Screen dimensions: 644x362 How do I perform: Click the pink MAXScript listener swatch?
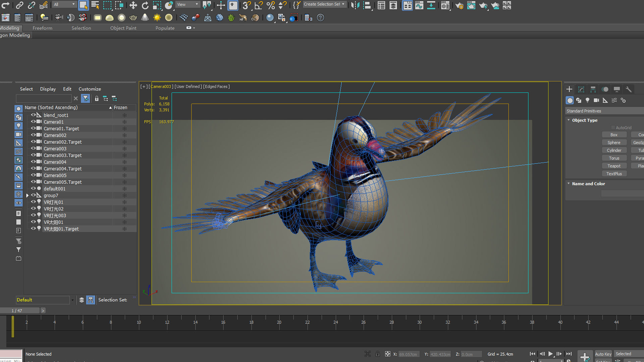tap(11, 353)
